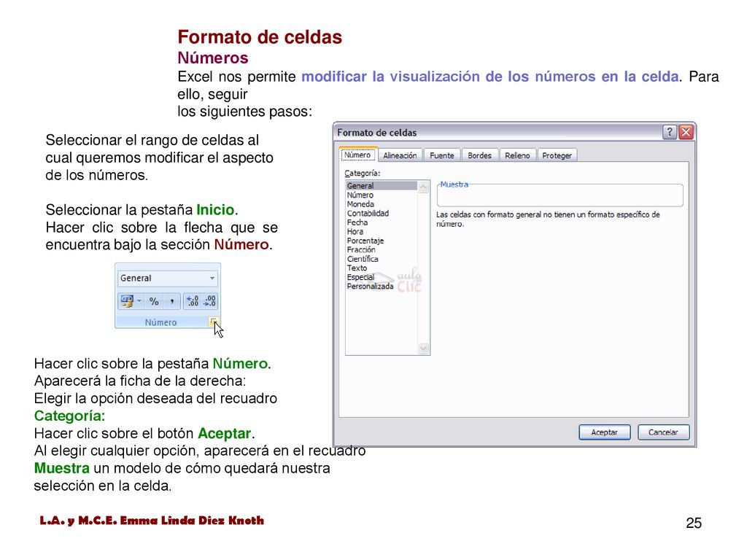This screenshot has height=560, width=747.
Task: Click the decrease decimal icon
Action: tap(209, 301)
